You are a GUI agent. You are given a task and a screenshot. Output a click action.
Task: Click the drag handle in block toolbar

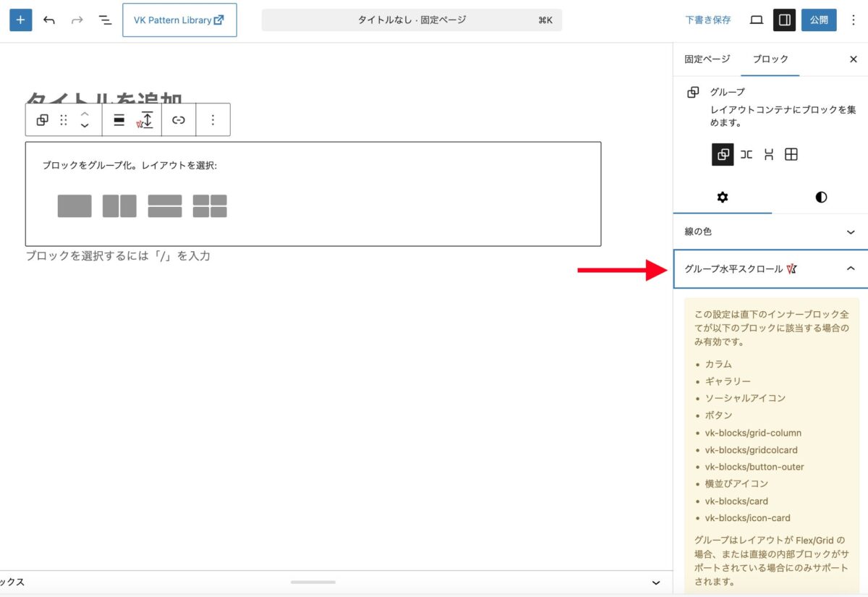pos(64,120)
